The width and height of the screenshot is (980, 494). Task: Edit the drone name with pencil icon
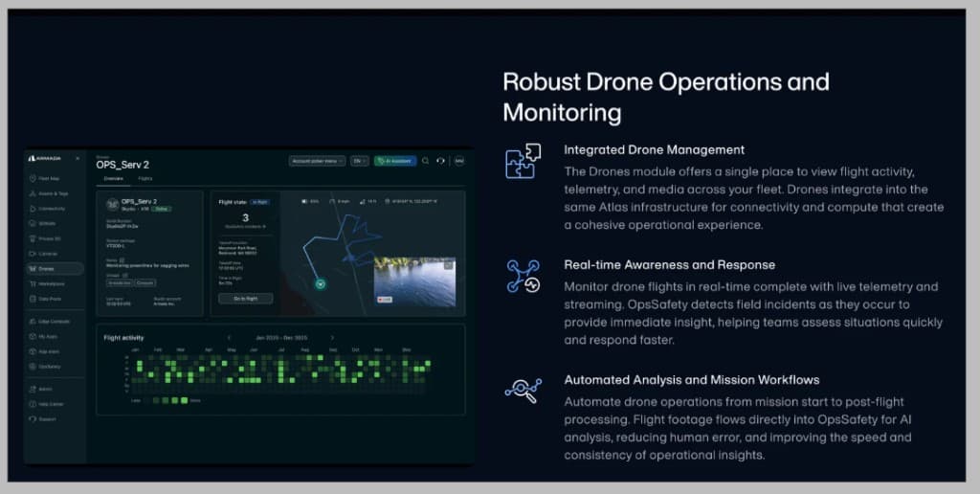[122, 260]
